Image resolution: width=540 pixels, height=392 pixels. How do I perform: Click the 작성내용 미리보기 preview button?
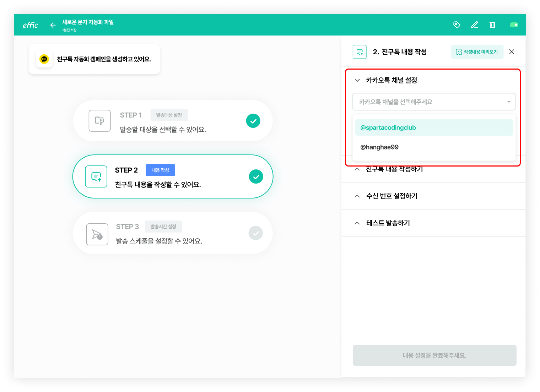pyautogui.click(x=477, y=52)
